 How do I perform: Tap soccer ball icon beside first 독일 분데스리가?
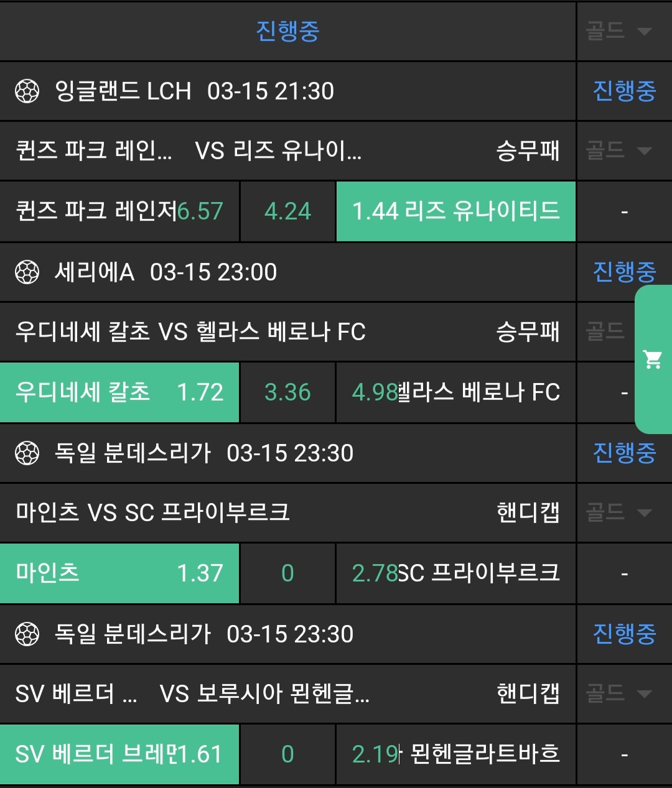point(27,453)
